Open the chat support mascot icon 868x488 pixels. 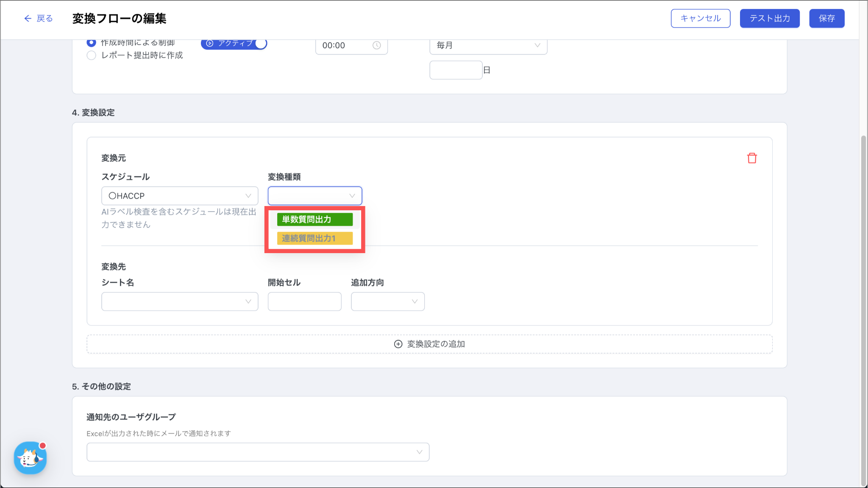click(30, 458)
